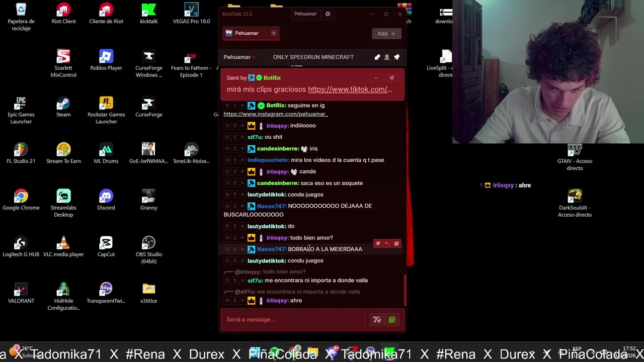Select the Rockstar Games Launcher icon
Viewport: 644px width, 362px height.
(x=106, y=111)
